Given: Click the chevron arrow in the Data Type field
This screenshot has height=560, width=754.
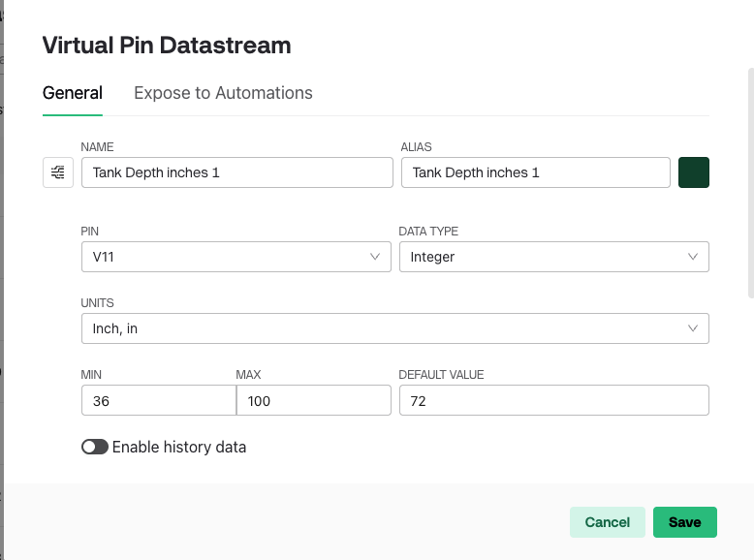Looking at the screenshot, I should (692, 257).
